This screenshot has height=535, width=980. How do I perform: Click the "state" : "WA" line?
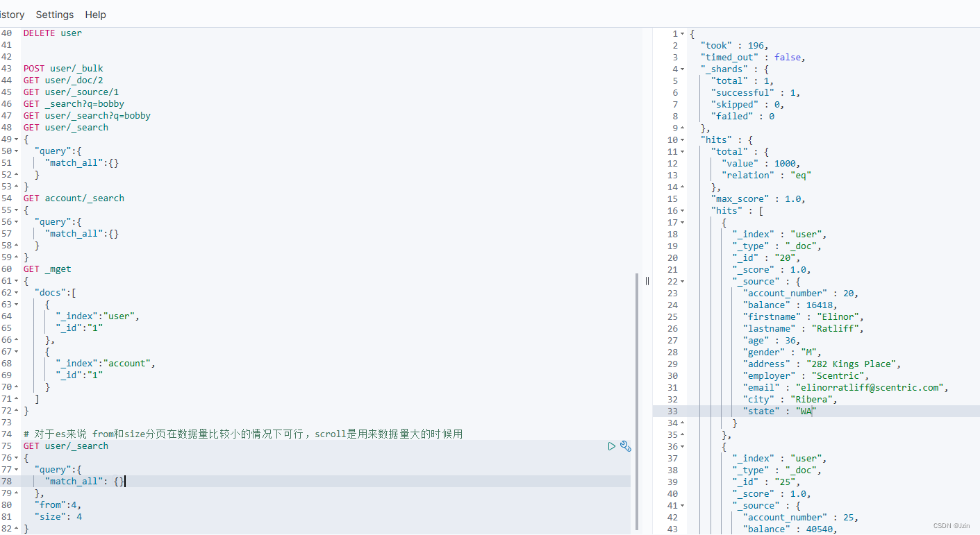(x=779, y=411)
